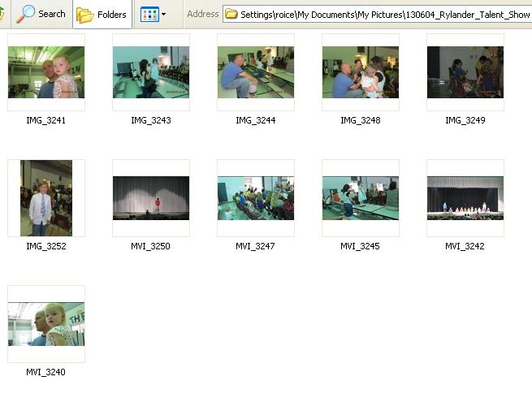Click the IMG_3243 file name label
532x398 pixels.
pyautogui.click(x=151, y=120)
